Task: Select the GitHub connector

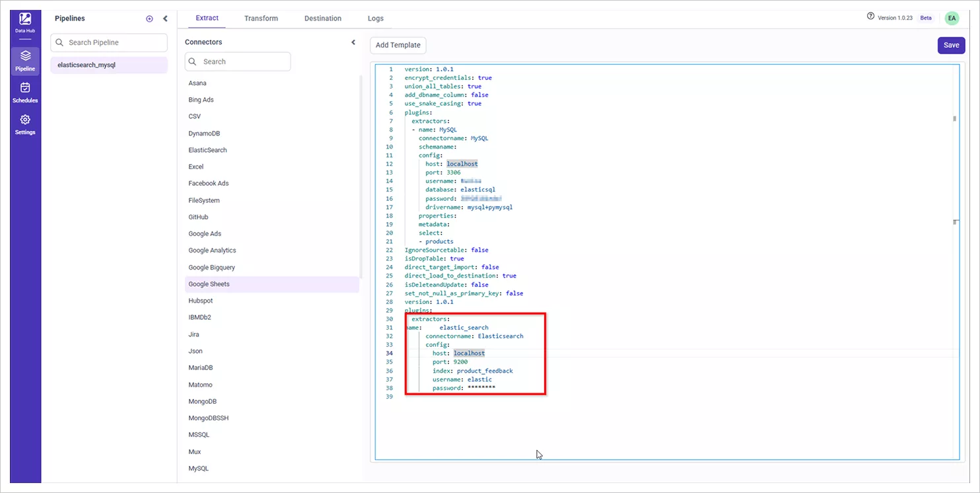Action: tap(272, 217)
